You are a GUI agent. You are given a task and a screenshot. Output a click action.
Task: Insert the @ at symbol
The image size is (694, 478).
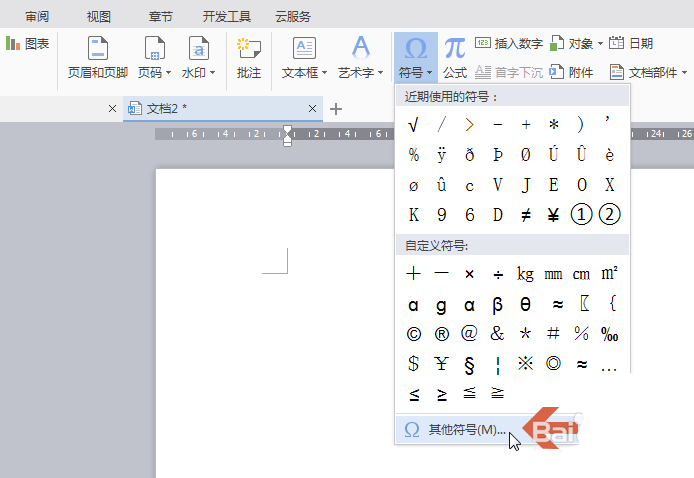[x=469, y=333]
